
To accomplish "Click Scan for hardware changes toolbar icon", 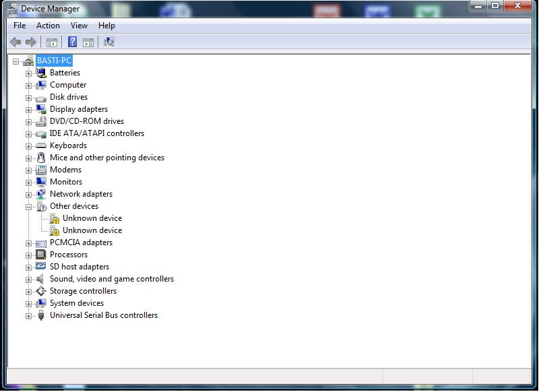I will click(x=108, y=42).
